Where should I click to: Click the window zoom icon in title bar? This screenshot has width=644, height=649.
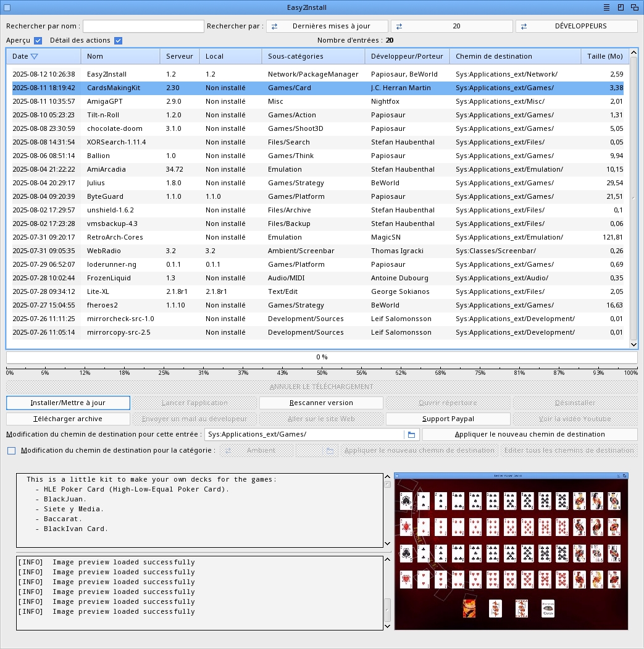click(621, 7)
